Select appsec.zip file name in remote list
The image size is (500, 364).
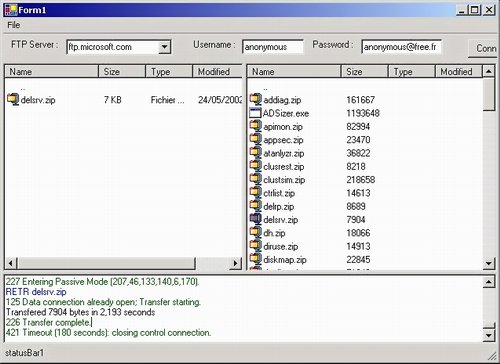283,140
